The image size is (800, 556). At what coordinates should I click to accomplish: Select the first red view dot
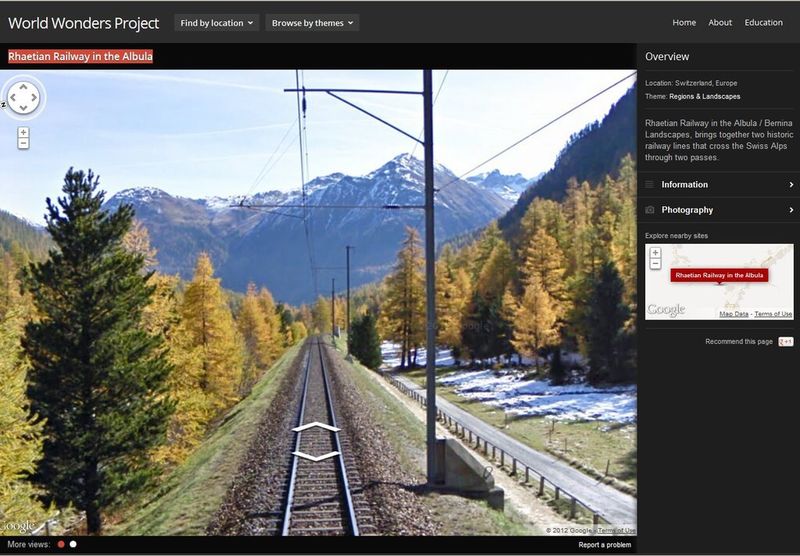(x=61, y=544)
